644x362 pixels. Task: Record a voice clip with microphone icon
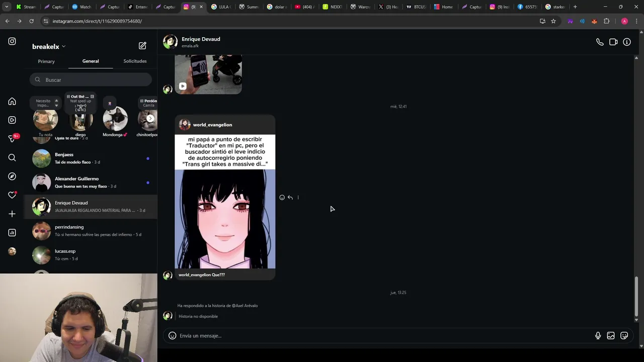598,336
